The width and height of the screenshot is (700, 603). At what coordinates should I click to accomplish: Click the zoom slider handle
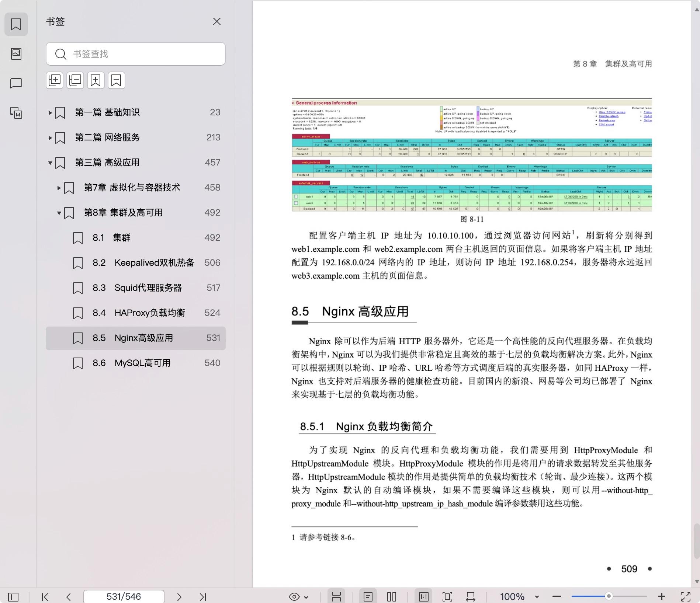click(609, 596)
